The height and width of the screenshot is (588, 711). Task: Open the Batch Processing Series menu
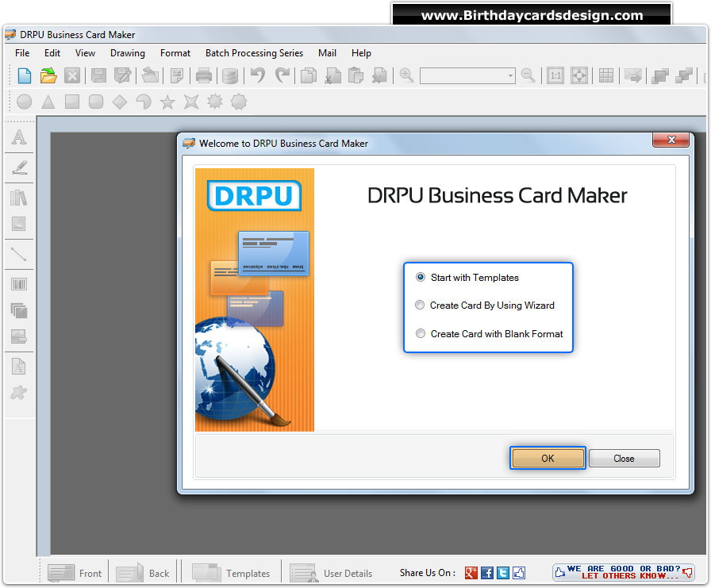click(x=254, y=53)
